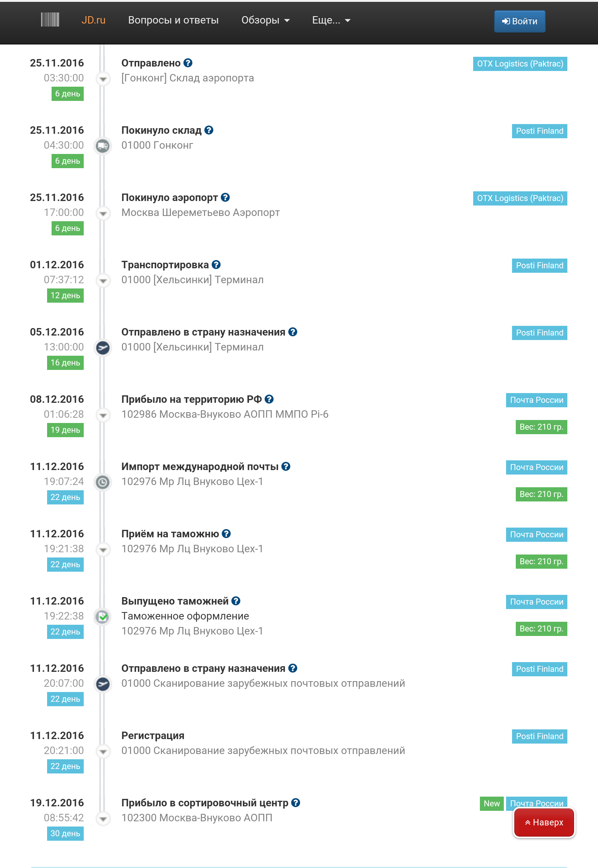Expand the Обзоры dropdown menu

tap(265, 20)
